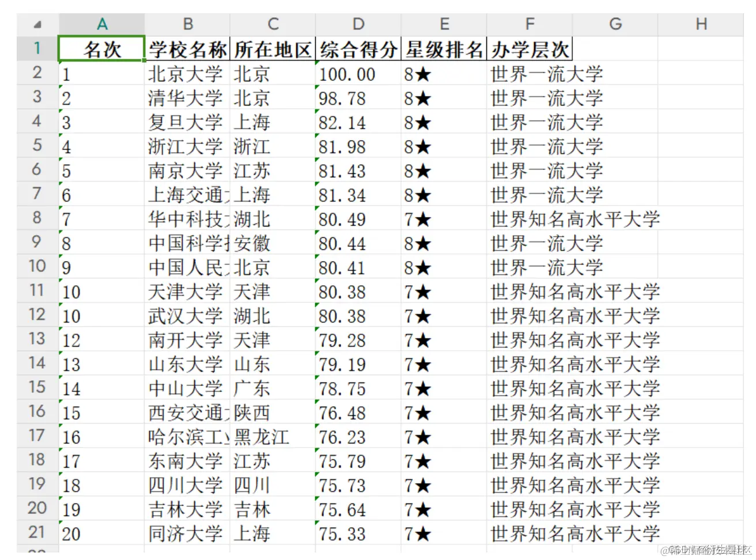Select column H header

[x=702, y=24]
